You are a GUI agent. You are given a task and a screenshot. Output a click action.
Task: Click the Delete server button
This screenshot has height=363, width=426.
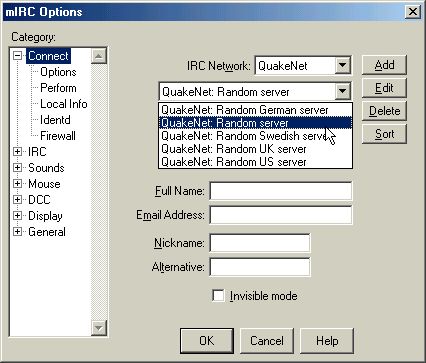pos(384,111)
